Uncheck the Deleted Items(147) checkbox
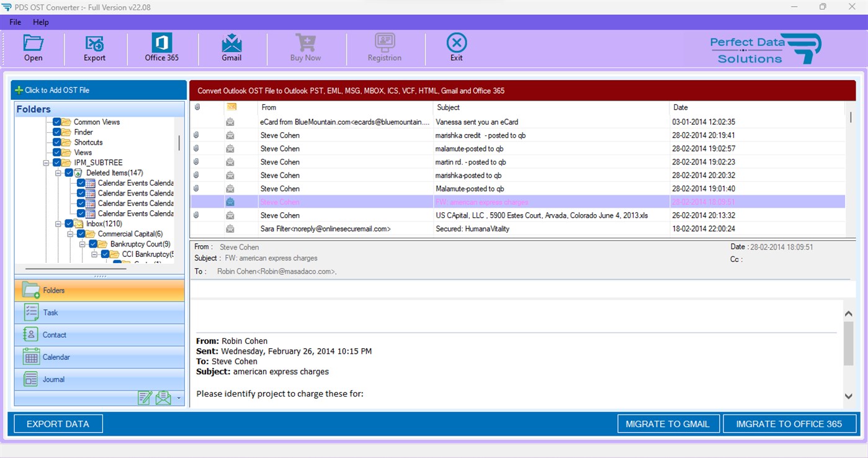868x458 pixels. click(x=69, y=173)
